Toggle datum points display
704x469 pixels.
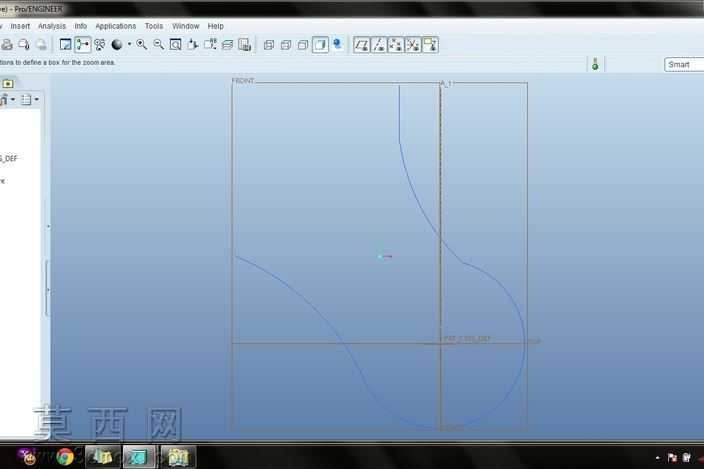pyautogui.click(x=396, y=45)
